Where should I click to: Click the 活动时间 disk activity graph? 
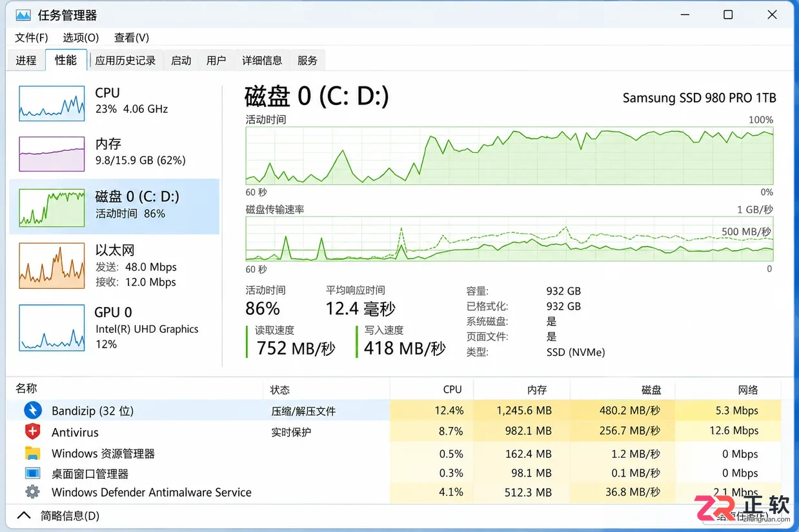(x=509, y=155)
